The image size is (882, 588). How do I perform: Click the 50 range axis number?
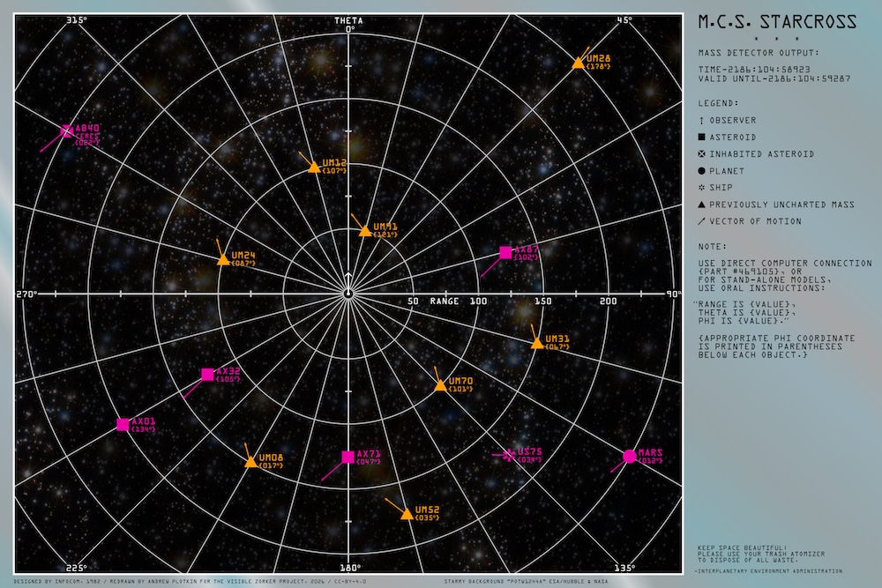[x=413, y=301]
